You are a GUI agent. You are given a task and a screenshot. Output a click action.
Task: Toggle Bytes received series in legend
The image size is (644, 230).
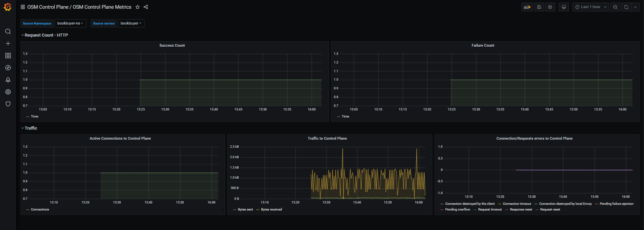coord(271,210)
